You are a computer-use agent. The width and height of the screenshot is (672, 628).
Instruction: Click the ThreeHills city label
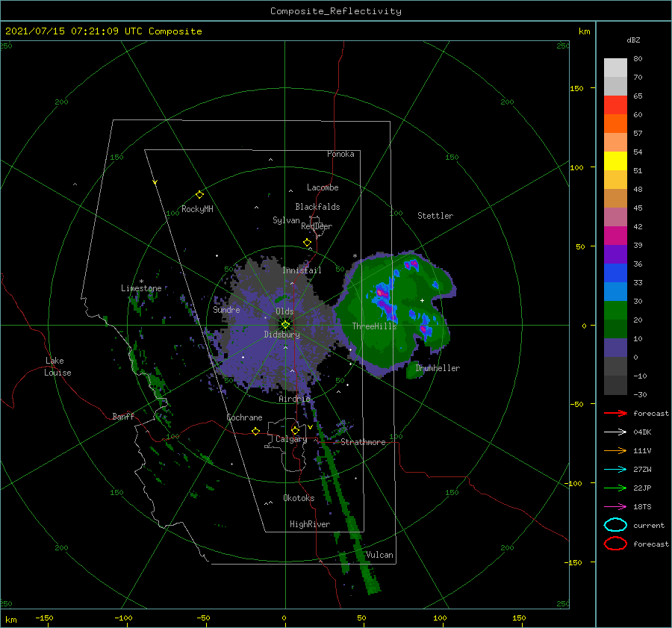tap(375, 326)
